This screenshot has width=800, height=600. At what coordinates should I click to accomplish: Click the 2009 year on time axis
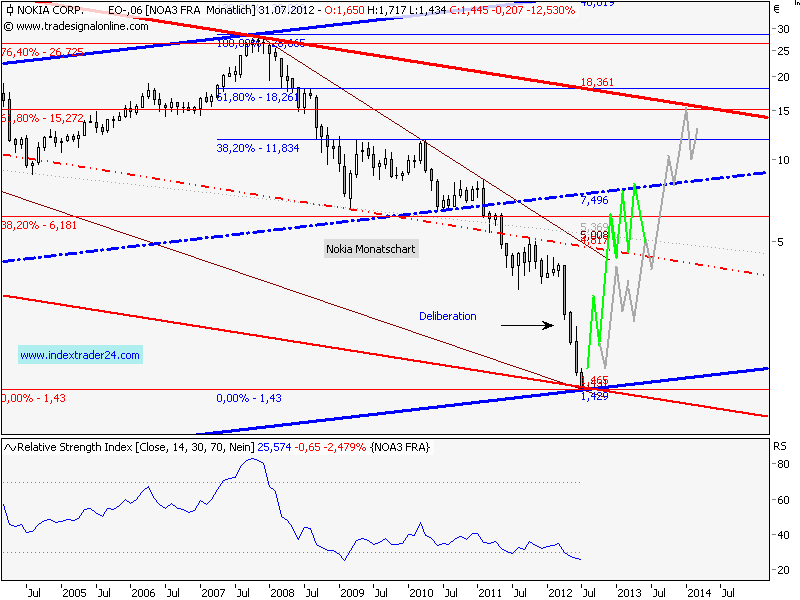352,593
